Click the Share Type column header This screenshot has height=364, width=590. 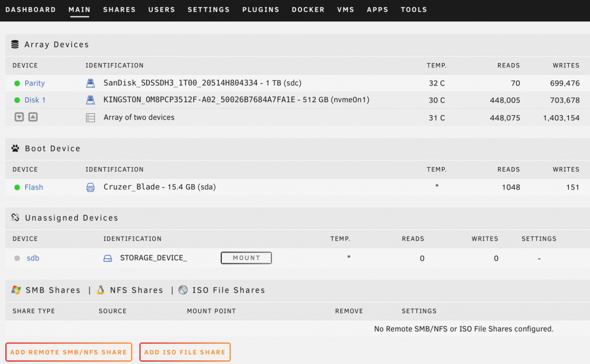click(34, 311)
